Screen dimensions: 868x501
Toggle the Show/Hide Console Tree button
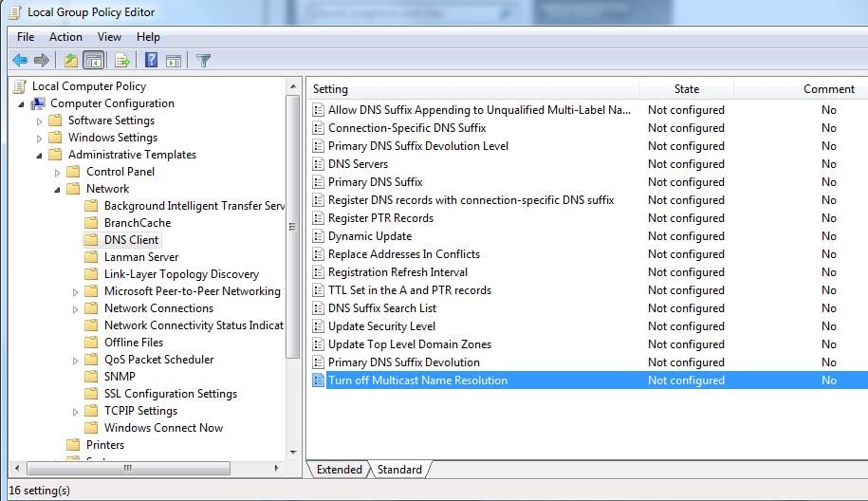coord(93,61)
